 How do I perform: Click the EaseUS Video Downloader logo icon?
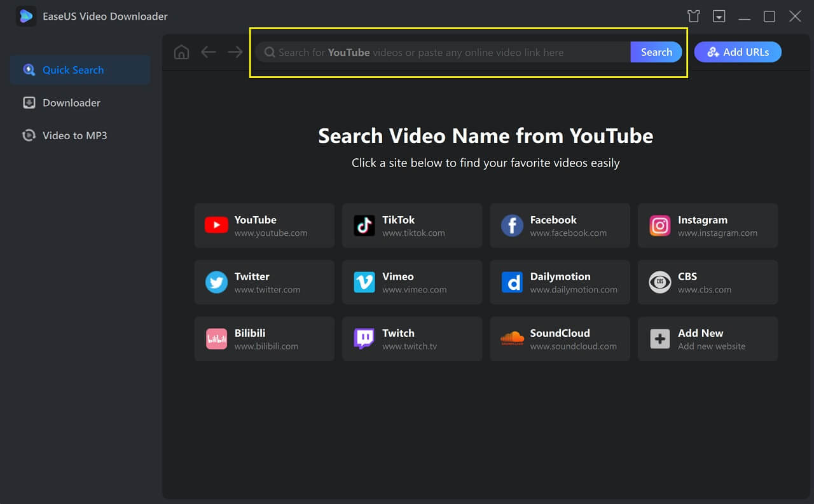26,17
